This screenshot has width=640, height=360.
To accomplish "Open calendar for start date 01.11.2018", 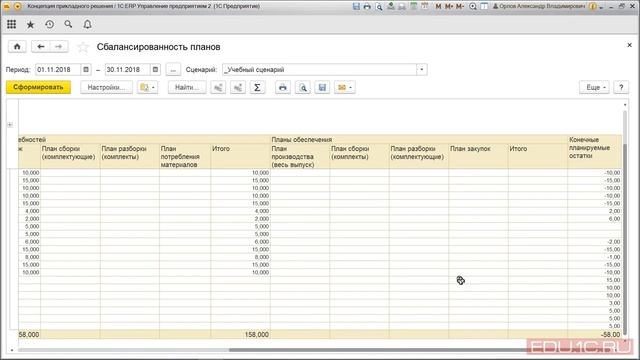I will tap(86, 69).
